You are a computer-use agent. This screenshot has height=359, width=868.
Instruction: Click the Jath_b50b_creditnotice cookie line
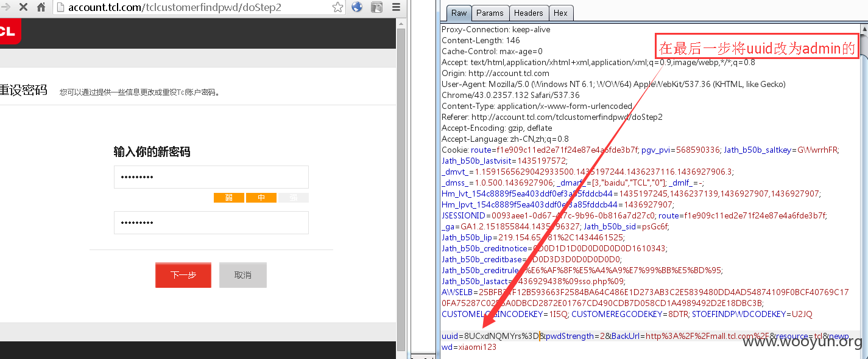(554, 248)
